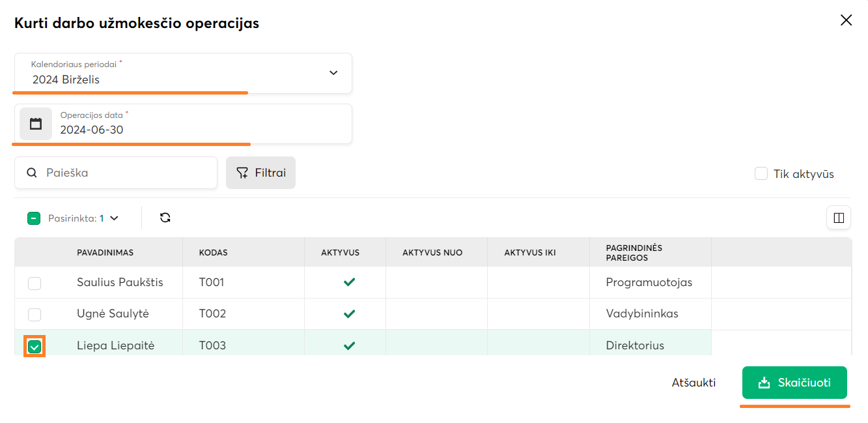Click the magnifier icon in search box
Screen dimensions: 868x423
(32, 173)
